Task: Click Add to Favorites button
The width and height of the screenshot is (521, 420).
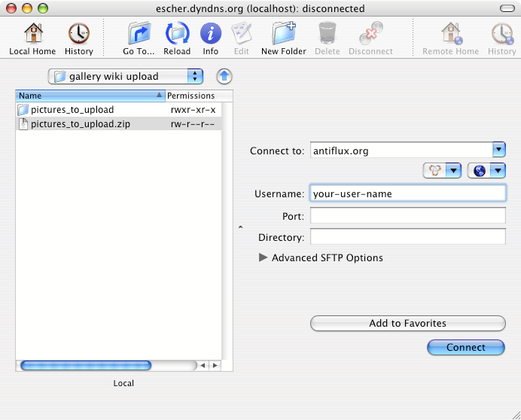Action: point(407,323)
